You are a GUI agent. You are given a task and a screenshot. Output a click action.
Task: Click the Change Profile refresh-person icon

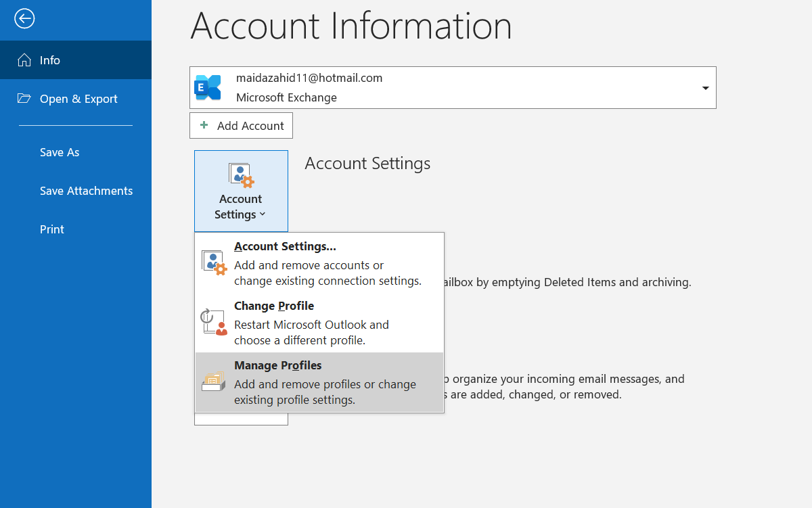215,322
